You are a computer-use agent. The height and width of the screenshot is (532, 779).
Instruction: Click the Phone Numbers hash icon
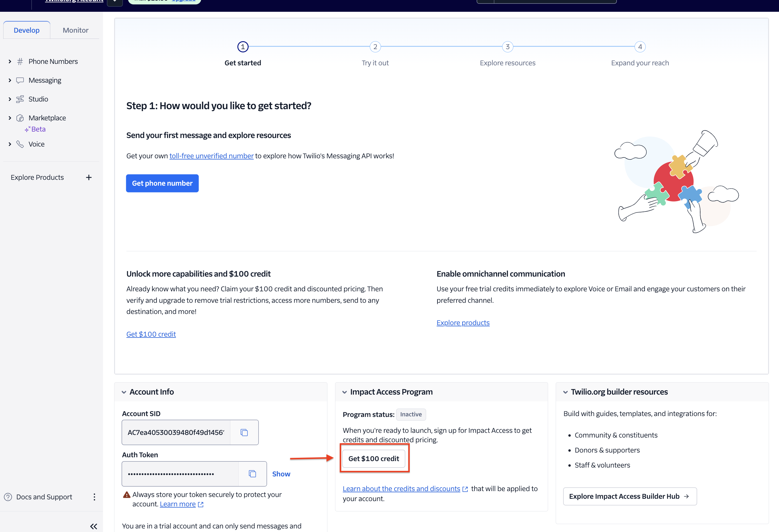(x=20, y=61)
